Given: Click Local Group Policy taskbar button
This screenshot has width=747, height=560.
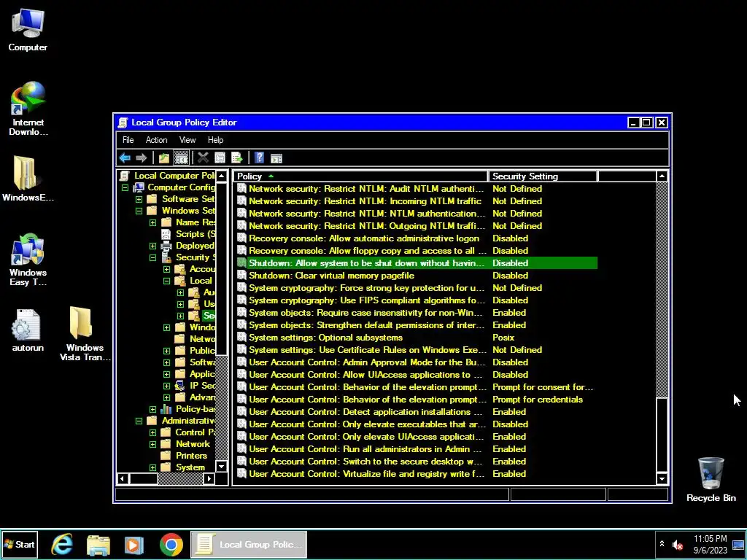Looking at the screenshot, I should click(249, 544).
